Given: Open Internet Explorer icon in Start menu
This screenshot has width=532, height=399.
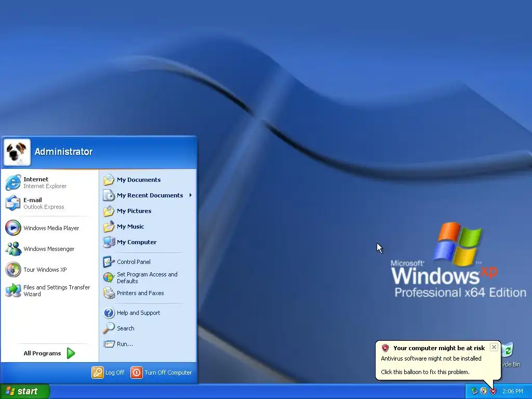Looking at the screenshot, I should 13,182.
